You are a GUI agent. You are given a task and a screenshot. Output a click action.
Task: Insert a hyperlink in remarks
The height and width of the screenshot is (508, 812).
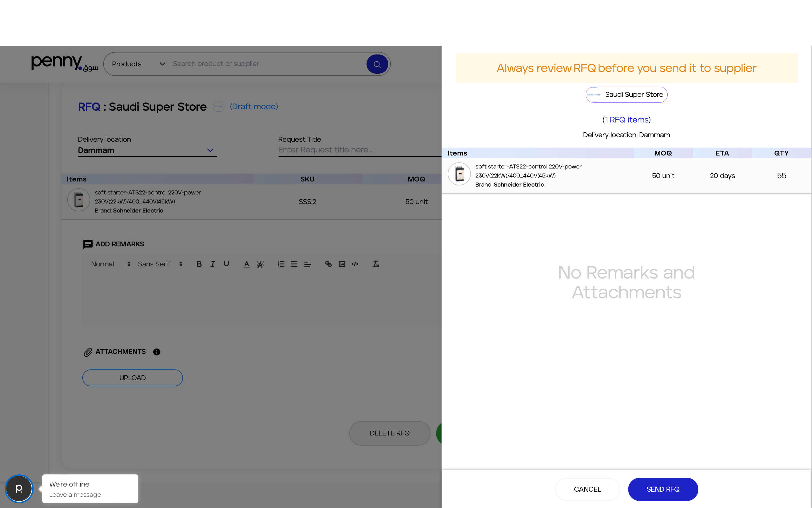coord(328,264)
